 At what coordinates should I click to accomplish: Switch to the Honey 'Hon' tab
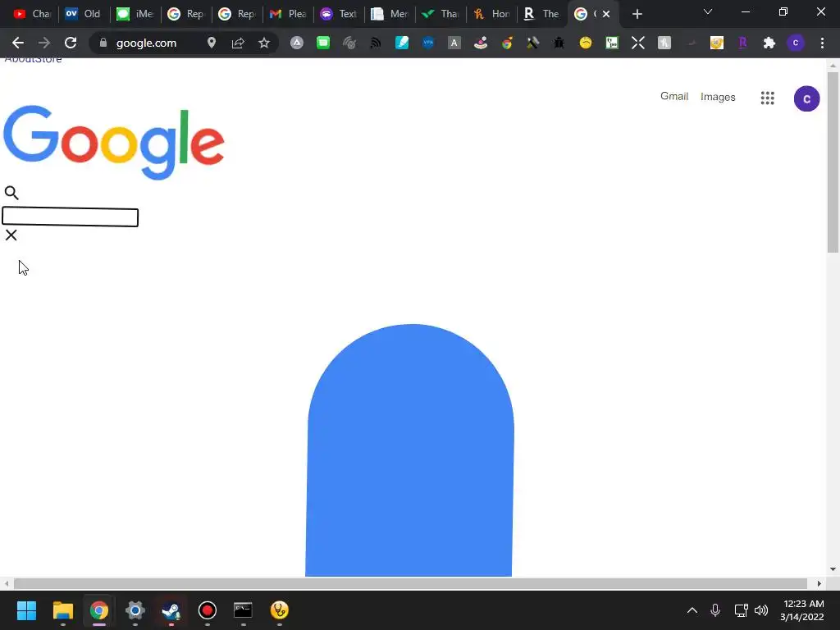(492, 14)
